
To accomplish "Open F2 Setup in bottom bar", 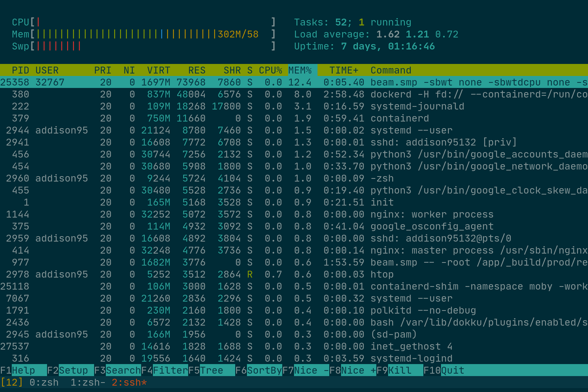I will [x=71, y=370].
